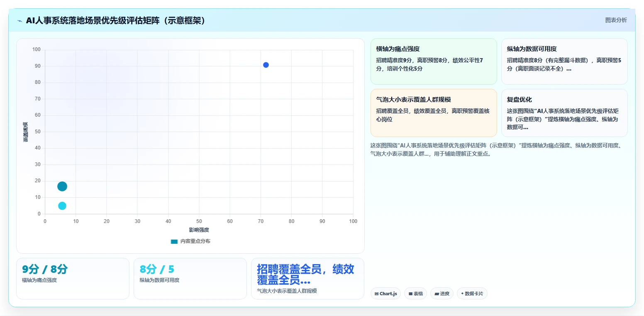The height and width of the screenshot is (316, 644).
Task: Click the 气泡大小表示覆盖人群规模 caption in bottom stat card
Action: [x=287, y=291]
